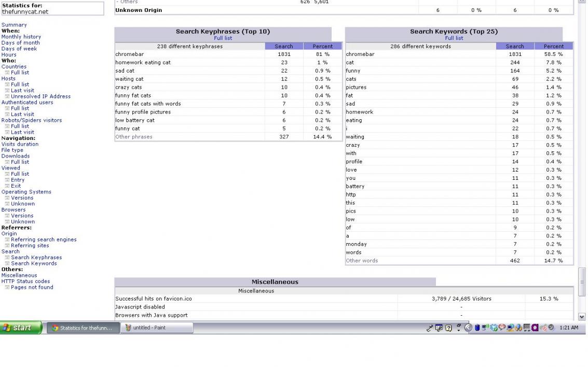The image size is (588, 367).
Task: Click the '238 different keyphrases' header cell
Action: (190, 47)
